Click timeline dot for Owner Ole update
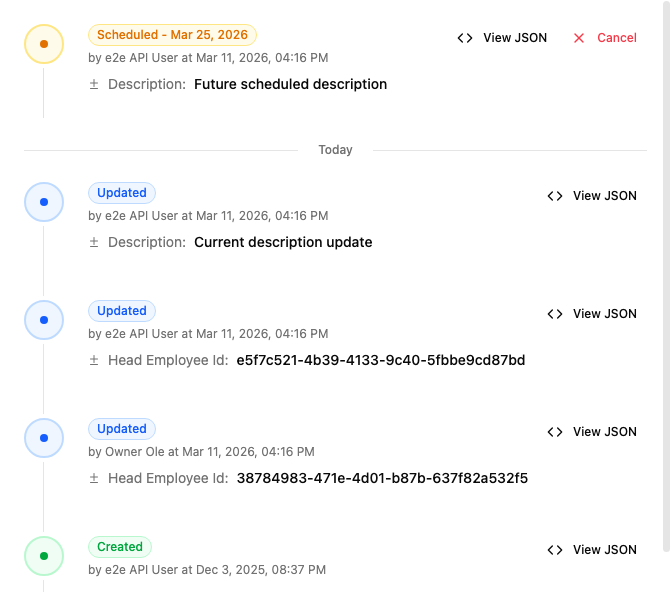The image size is (671, 592). [44, 438]
